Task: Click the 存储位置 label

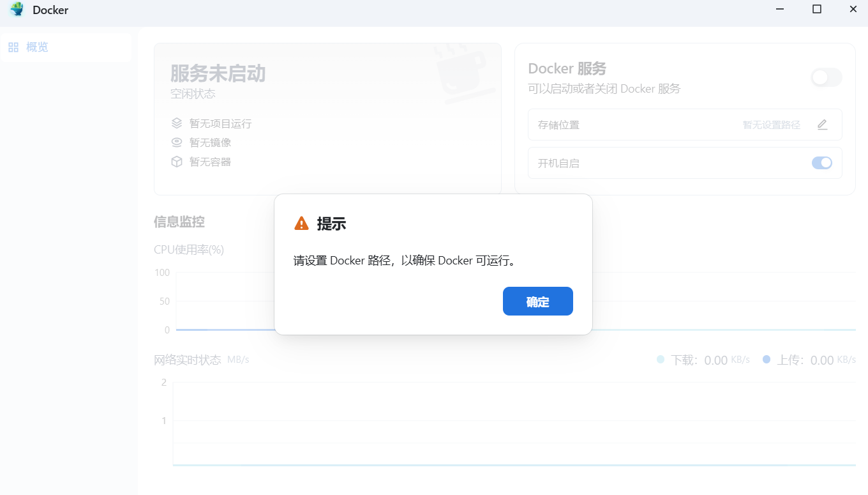Action: click(558, 125)
